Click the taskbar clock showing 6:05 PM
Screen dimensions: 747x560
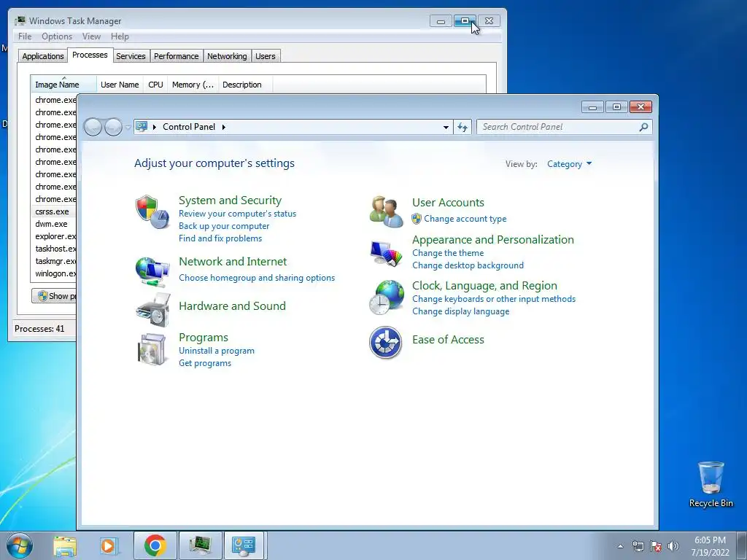coord(710,546)
